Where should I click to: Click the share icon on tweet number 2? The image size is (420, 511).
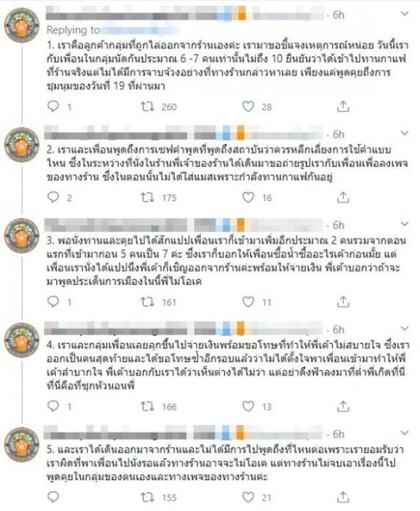343,197
